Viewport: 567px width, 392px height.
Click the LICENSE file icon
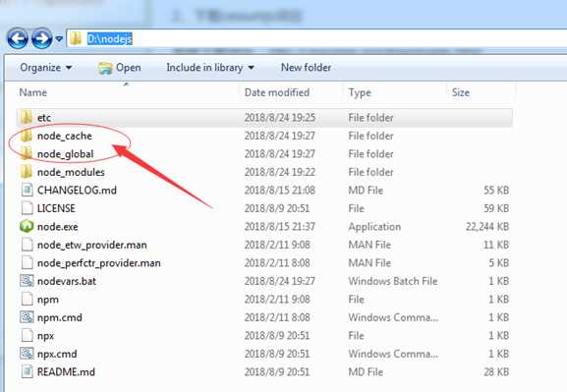click(27, 208)
